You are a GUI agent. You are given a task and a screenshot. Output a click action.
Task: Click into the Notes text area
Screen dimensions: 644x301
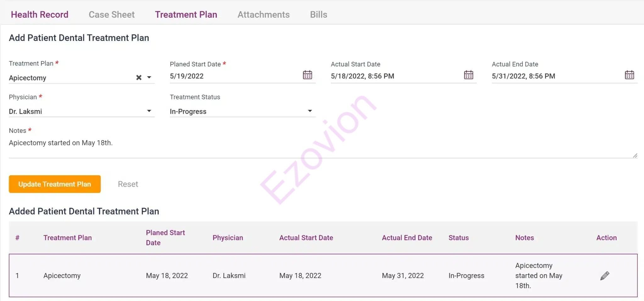coord(323,147)
